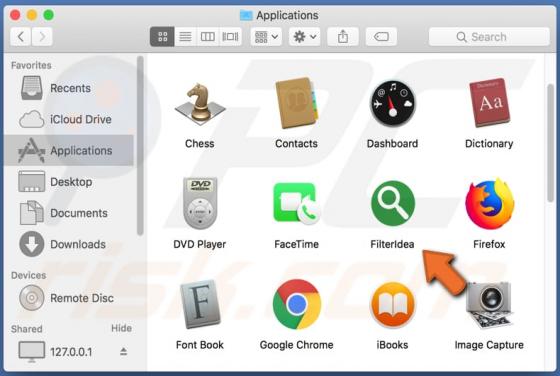Select the Dashboard name label

click(392, 144)
